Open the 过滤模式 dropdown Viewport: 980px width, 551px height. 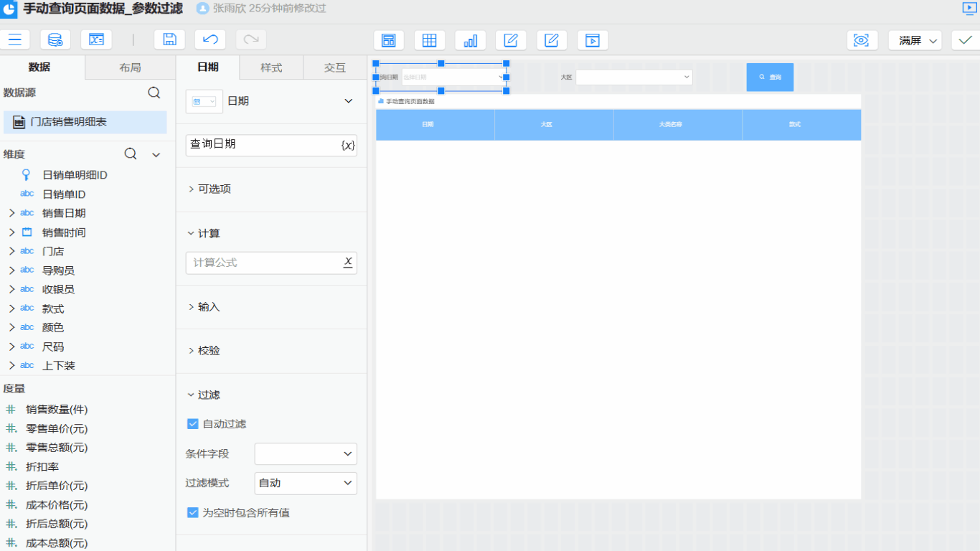pos(306,484)
